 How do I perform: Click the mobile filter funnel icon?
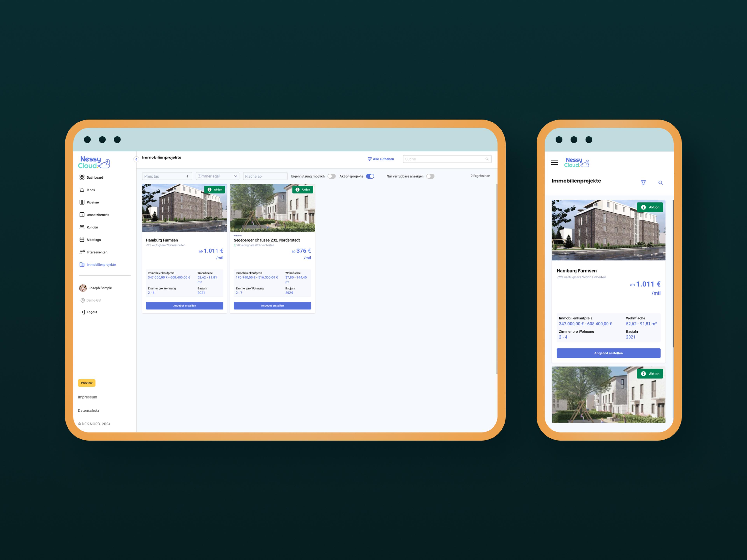point(643,183)
